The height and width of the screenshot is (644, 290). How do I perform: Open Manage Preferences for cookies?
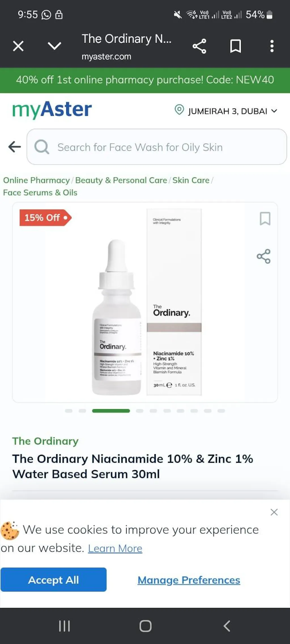pyautogui.click(x=189, y=580)
